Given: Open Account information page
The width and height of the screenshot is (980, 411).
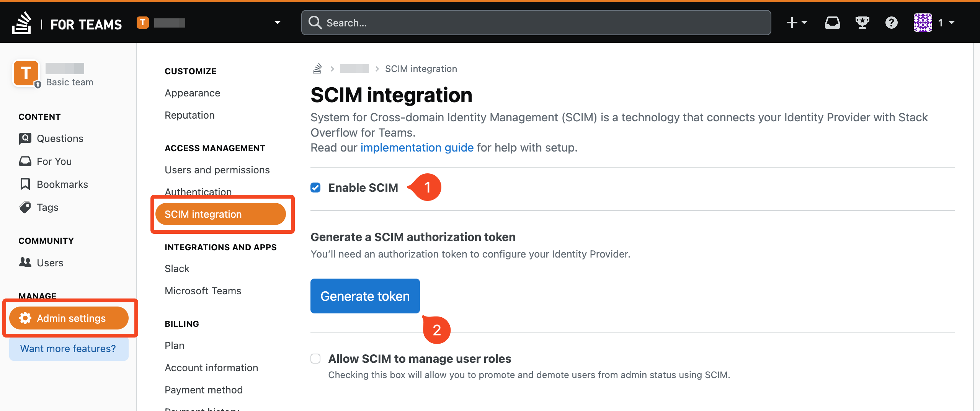Looking at the screenshot, I should click(x=211, y=368).
